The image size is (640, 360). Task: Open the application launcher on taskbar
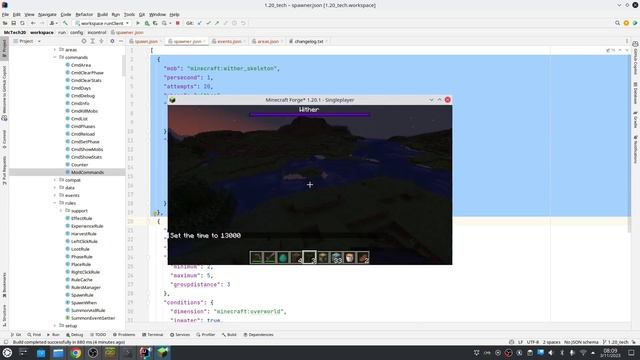(7, 353)
